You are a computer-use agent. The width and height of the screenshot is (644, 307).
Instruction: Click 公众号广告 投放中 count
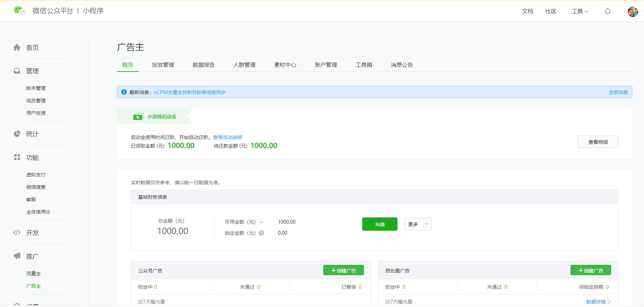pos(155,287)
